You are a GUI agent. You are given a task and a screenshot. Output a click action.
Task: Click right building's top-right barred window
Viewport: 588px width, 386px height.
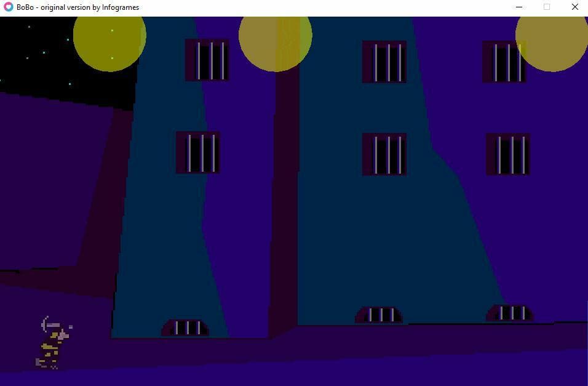point(504,62)
